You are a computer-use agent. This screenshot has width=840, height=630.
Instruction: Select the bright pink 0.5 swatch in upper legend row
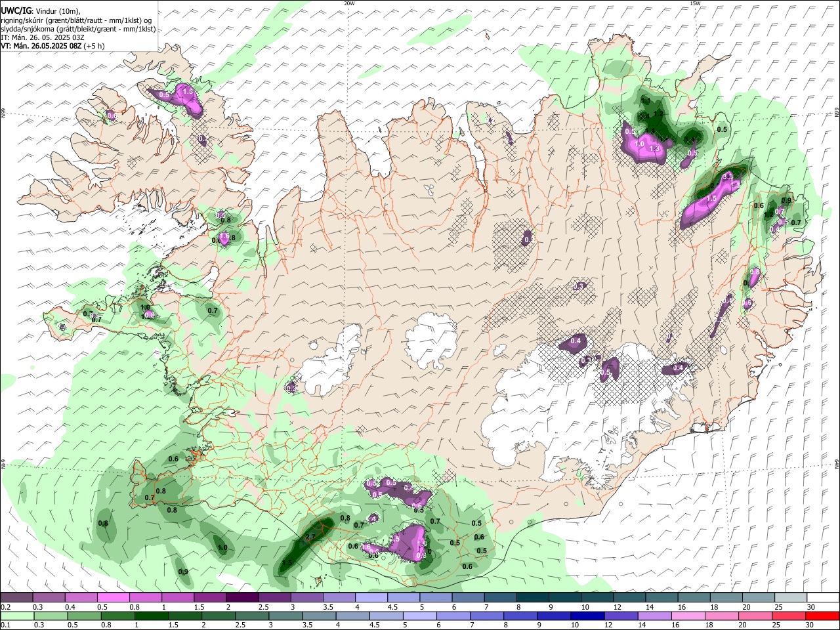pyautogui.click(x=113, y=598)
